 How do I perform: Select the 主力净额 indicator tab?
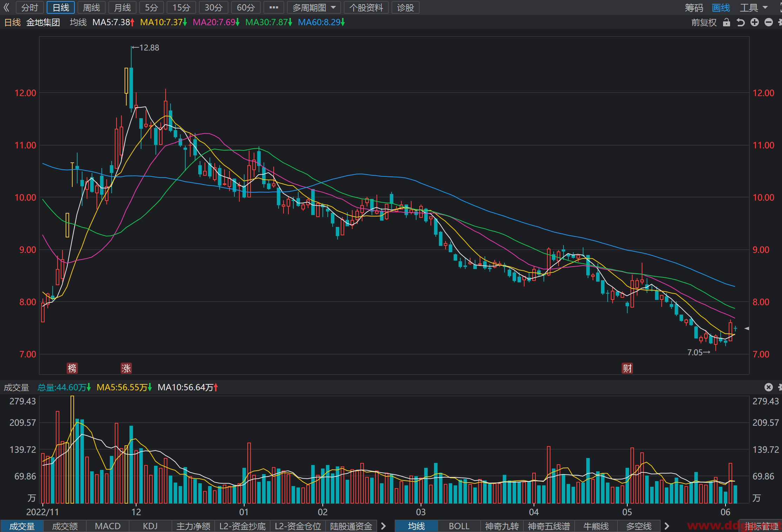(x=193, y=526)
